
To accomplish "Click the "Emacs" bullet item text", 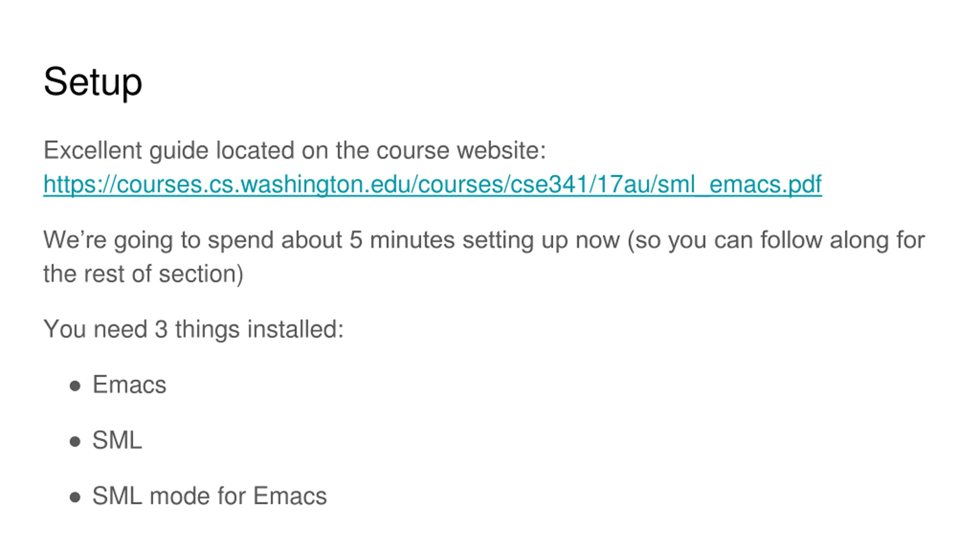I will (x=129, y=385).
